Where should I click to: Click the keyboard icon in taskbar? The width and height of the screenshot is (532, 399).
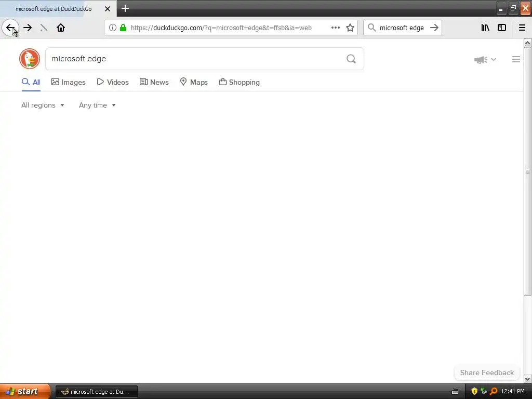(x=455, y=392)
